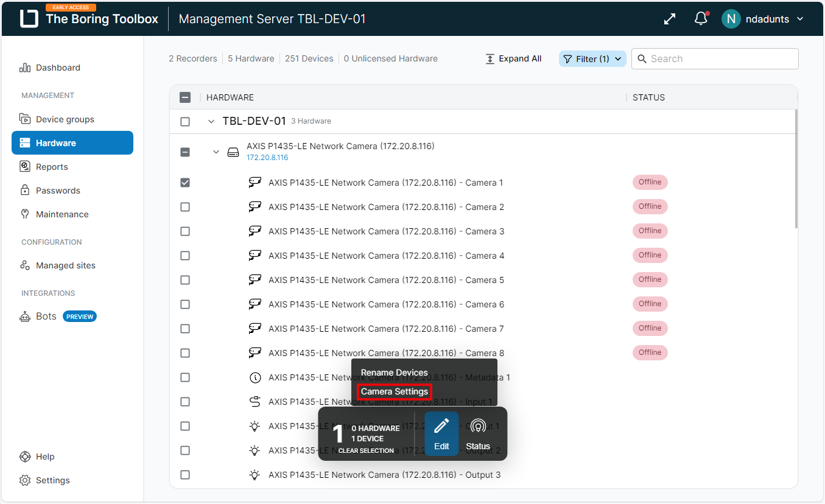
Task: Open the Passwords sidebar item
Action: (x=58, y=191)
